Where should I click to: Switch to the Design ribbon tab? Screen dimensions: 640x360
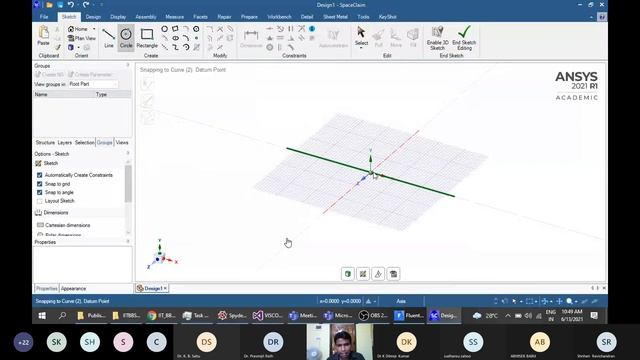coord(93,17)
